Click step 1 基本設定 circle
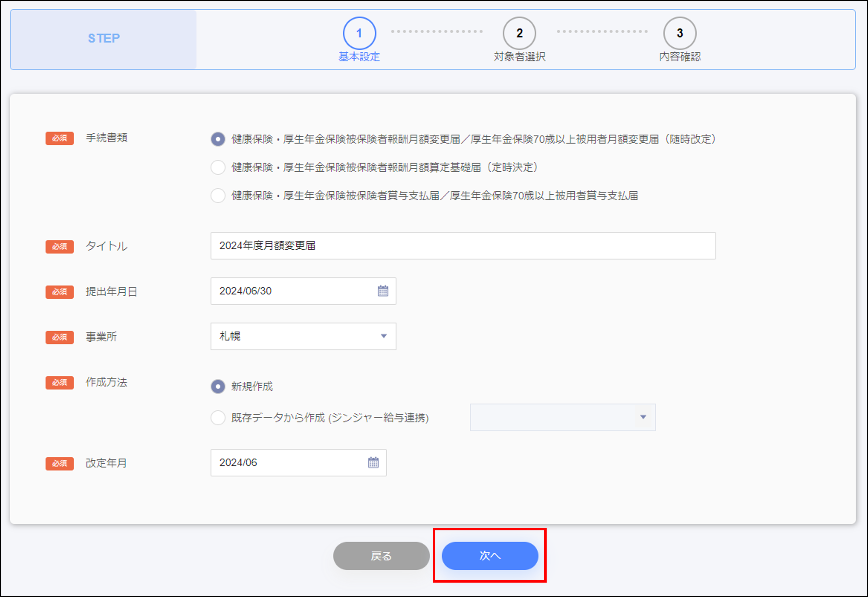 pyautogui.click(x=359, y=33)
